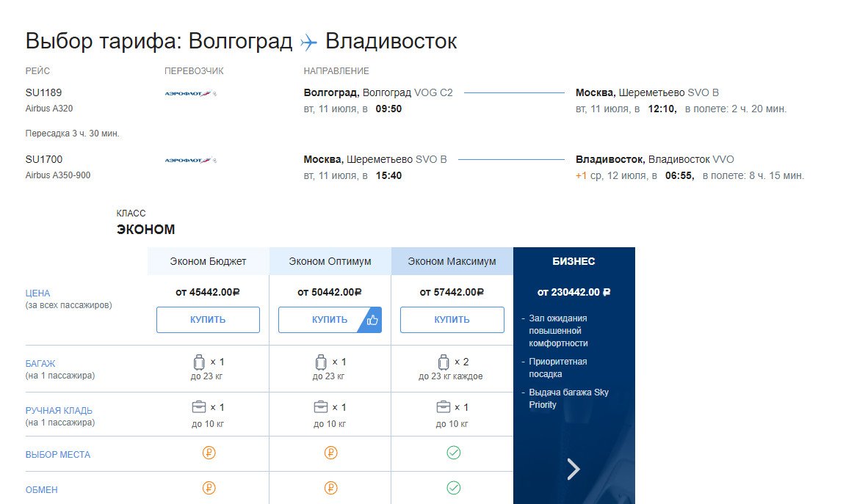
Task: Select the Эконом Максимум tariff header
Action: 452,261
